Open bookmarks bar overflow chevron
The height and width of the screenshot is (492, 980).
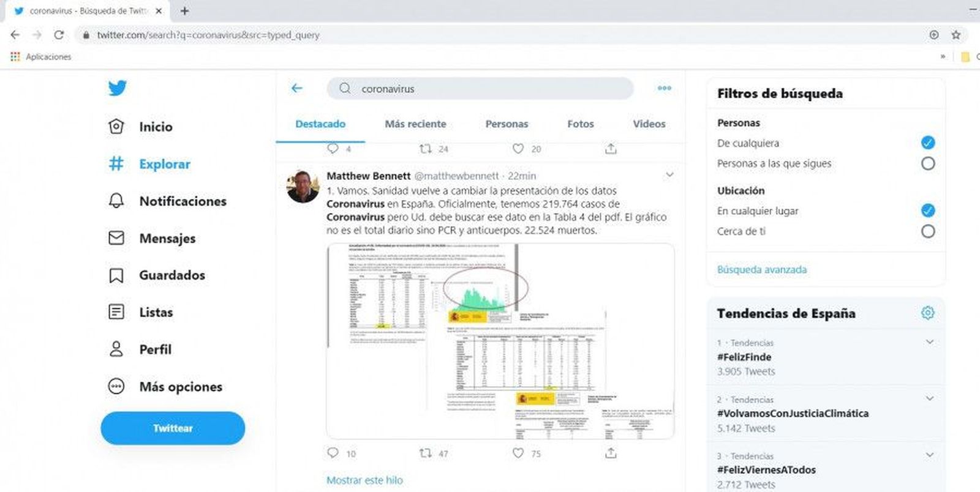(943, 56)
